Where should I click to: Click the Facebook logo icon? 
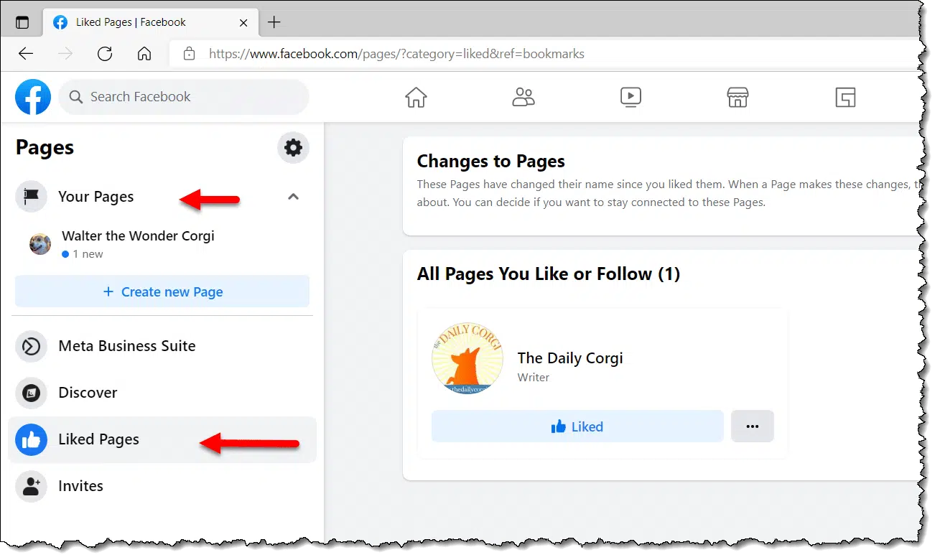[x=33, y=97]
